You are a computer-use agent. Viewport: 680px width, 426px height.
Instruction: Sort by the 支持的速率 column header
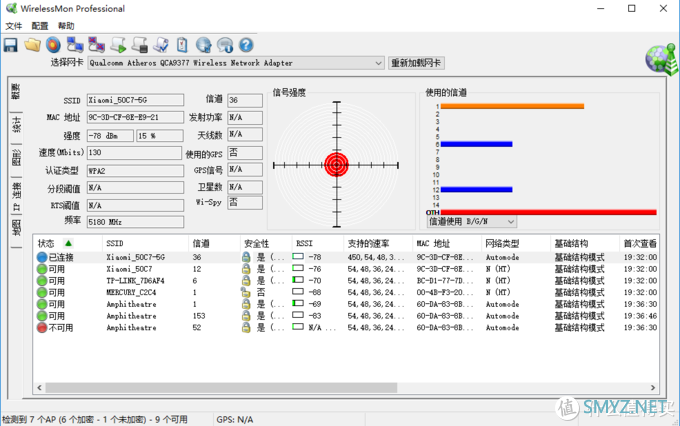click(378, 243)
